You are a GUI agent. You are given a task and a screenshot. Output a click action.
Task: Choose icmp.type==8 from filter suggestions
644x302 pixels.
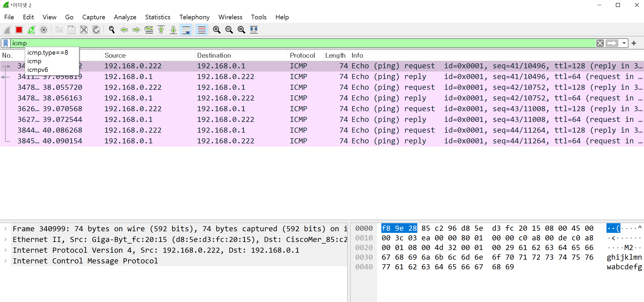point(48,53)
